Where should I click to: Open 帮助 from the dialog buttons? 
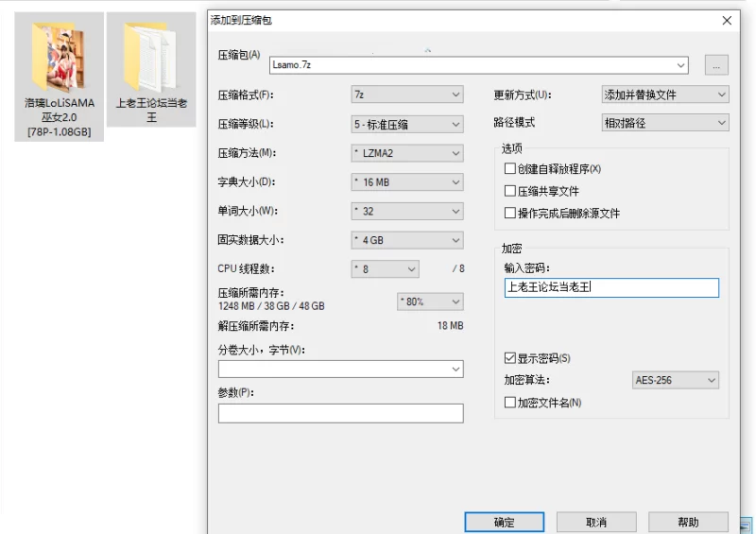(688, 523)
